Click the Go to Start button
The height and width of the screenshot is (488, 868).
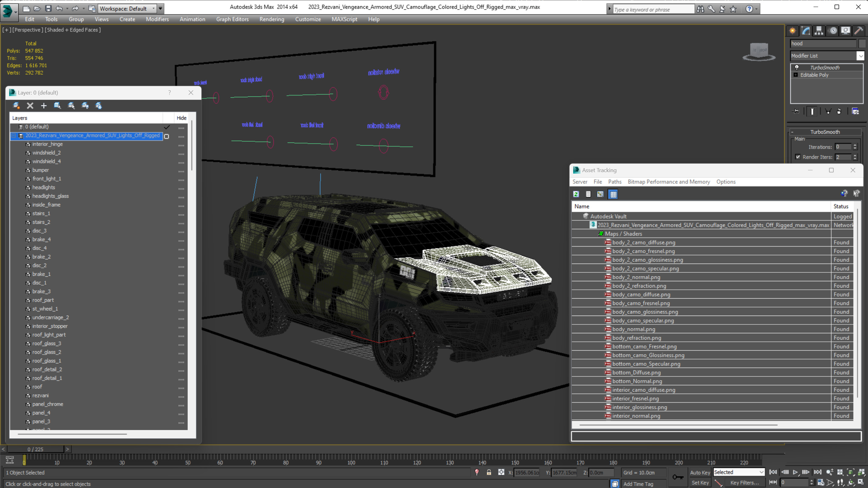(773, 472)
